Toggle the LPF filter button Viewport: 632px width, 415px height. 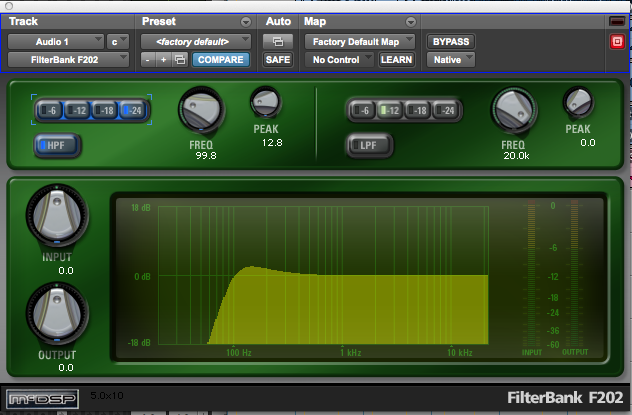click(367, 147)
